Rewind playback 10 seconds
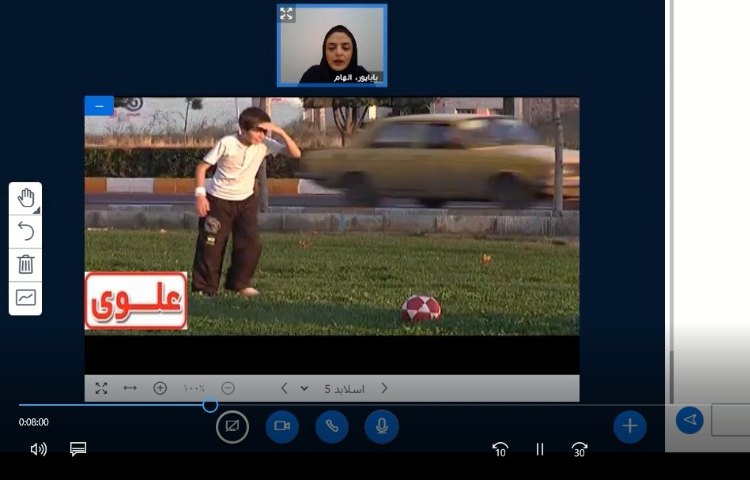 click(x=500, y=449)
